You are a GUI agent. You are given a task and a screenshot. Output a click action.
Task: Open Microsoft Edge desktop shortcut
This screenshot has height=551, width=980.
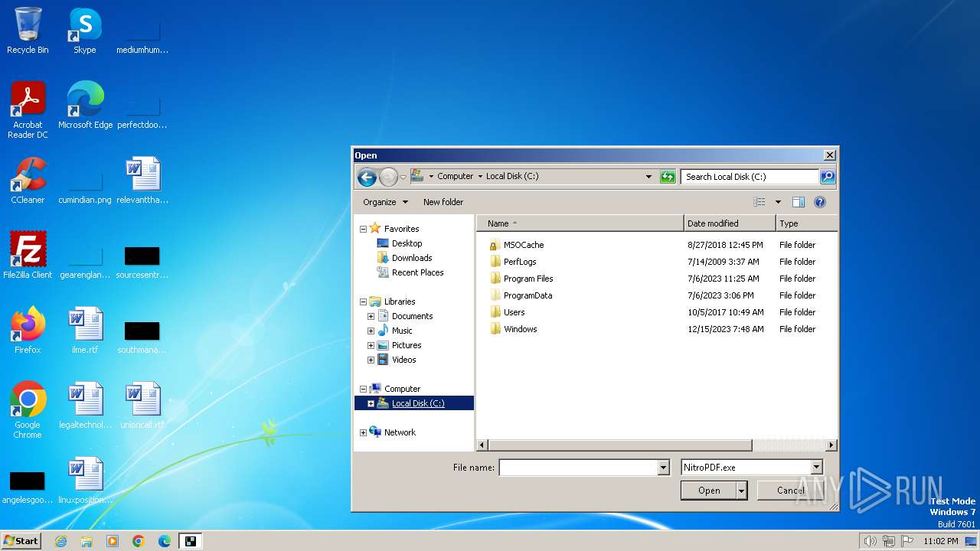point(85,106)
